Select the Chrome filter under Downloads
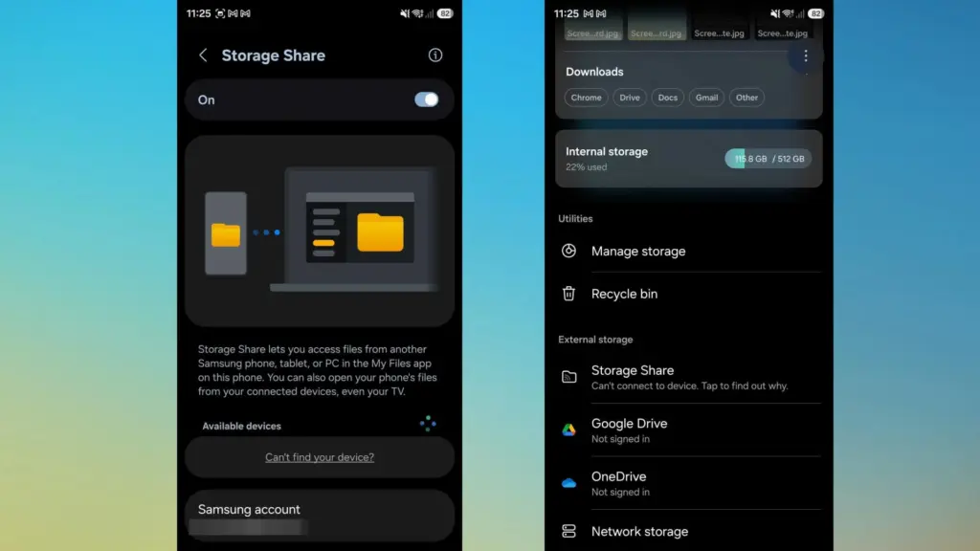This screenshot has width=980, height=551. [586, 97]
